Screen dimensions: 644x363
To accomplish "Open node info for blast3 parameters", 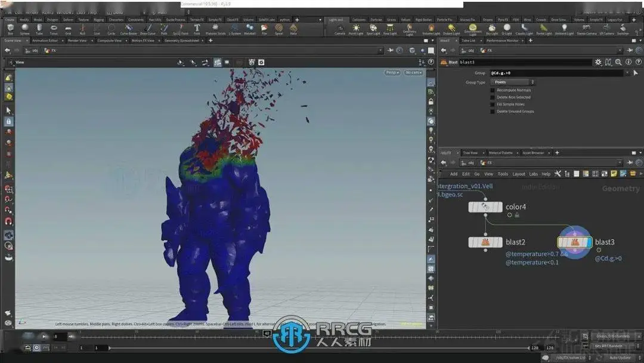I will [628, 62].
